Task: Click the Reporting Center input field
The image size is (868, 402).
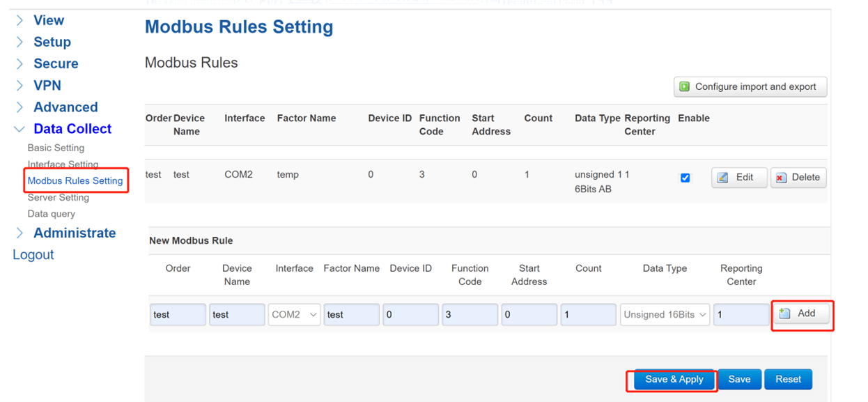Action: point(741,314)
